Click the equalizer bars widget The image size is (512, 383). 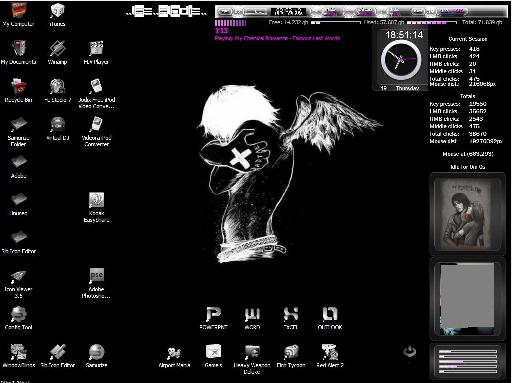click(x=467, y=361)
